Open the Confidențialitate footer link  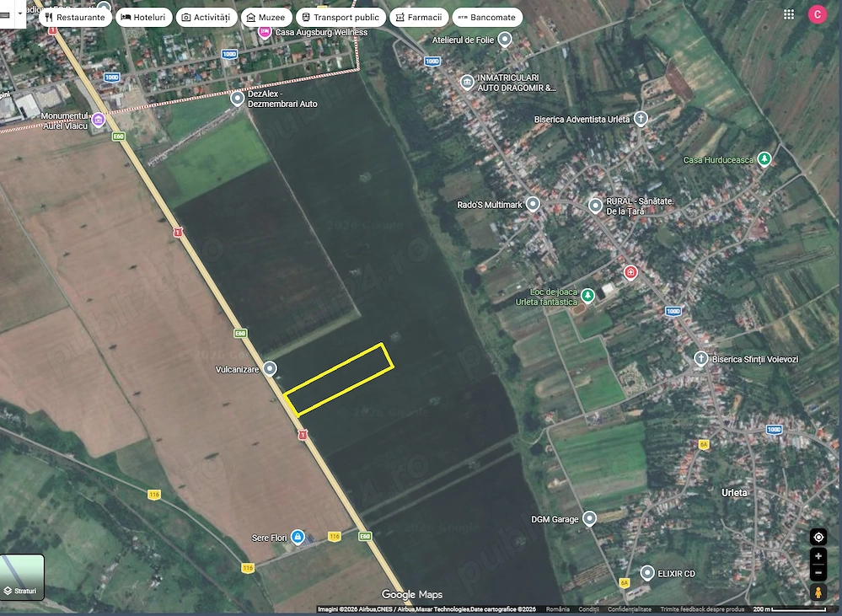click(630, 609)
